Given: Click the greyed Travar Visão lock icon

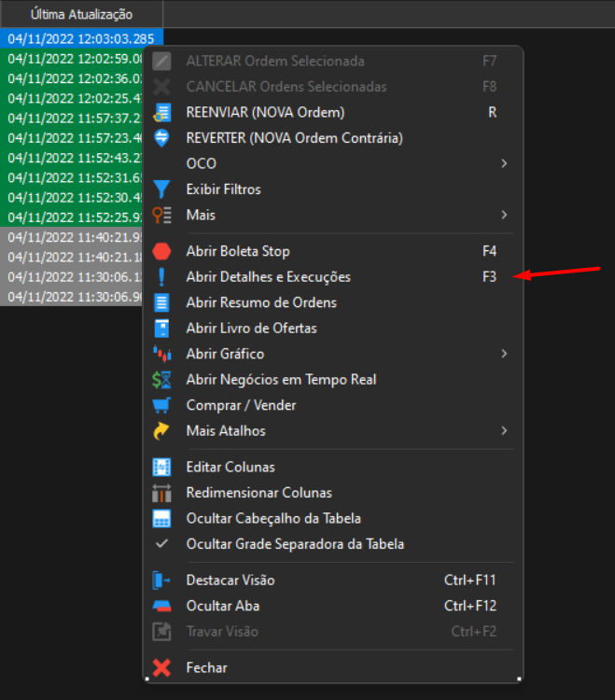Looking at the screenshot, I should point(161,632).
